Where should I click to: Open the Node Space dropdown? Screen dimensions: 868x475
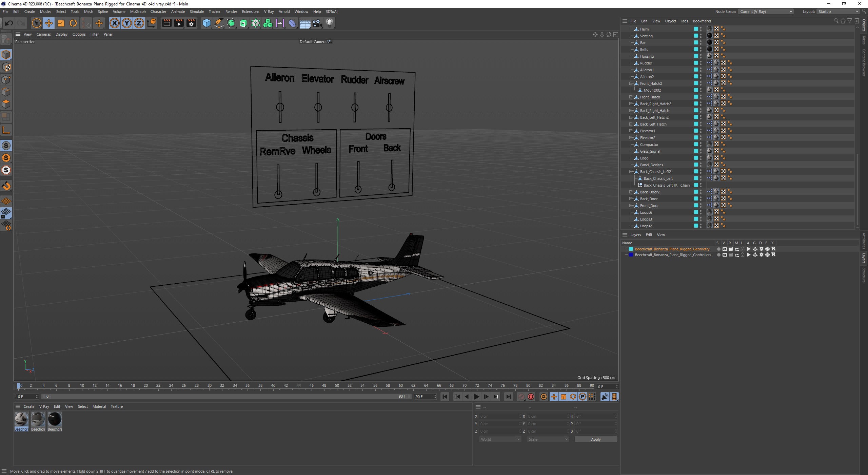(x=766, y=12)
